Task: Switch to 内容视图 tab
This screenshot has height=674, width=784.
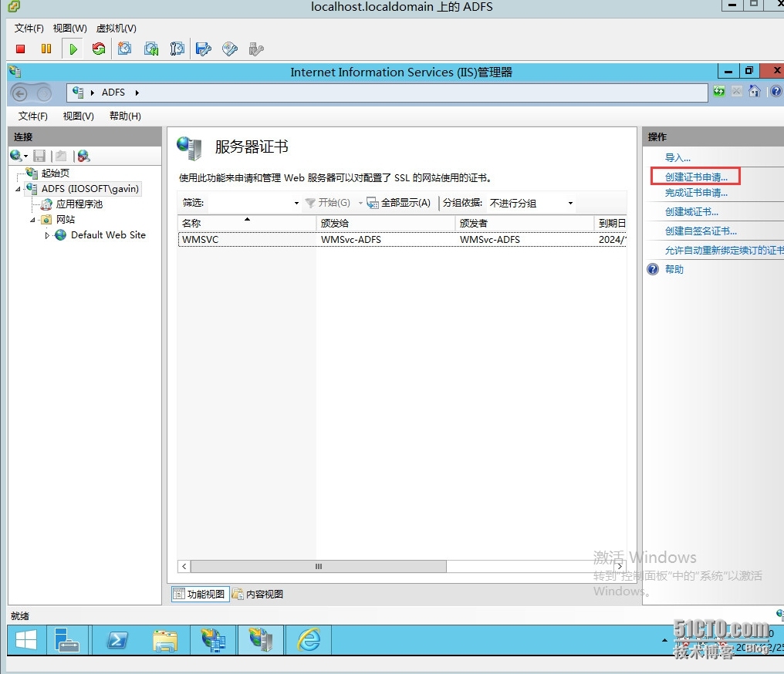Action: click(259, 594)
